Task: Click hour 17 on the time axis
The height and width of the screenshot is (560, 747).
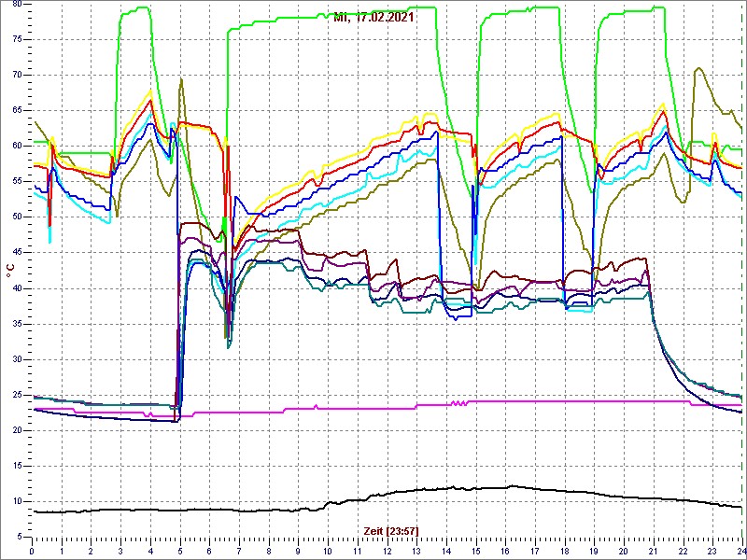Action: pos(535,551)
